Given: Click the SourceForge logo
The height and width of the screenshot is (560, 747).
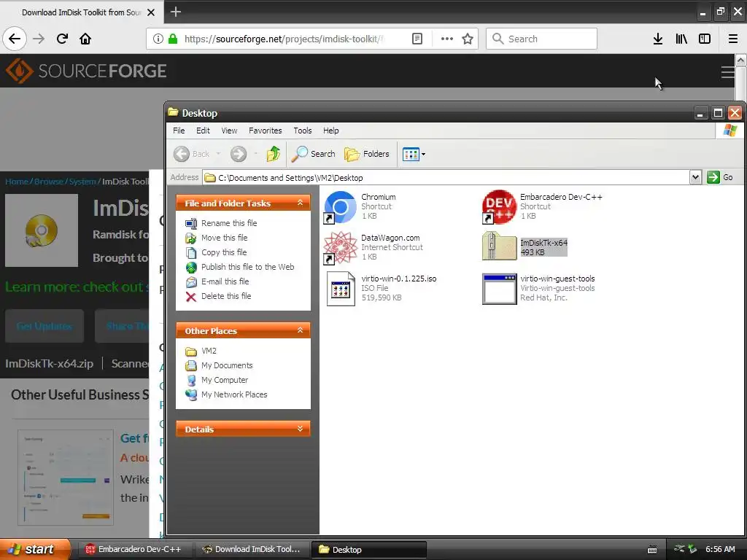Looking at the screenshot, I should point(86,71).
